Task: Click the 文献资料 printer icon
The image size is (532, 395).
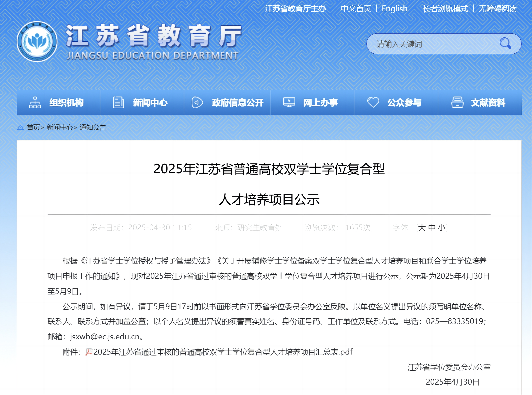Action: (457, 103)
